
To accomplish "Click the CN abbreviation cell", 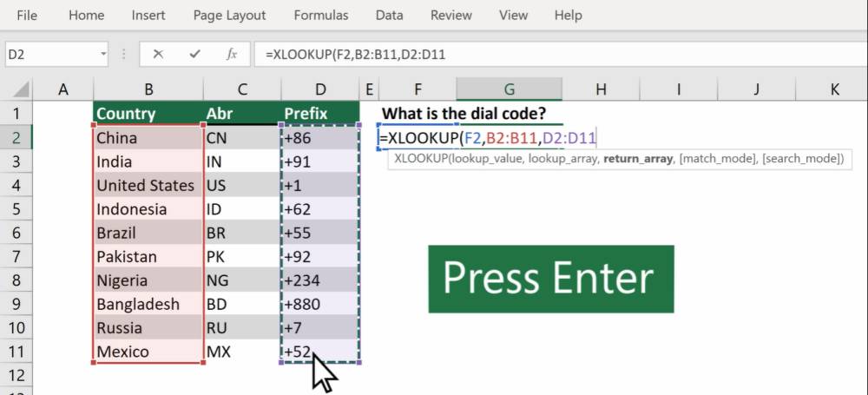I will click(242, 137).
